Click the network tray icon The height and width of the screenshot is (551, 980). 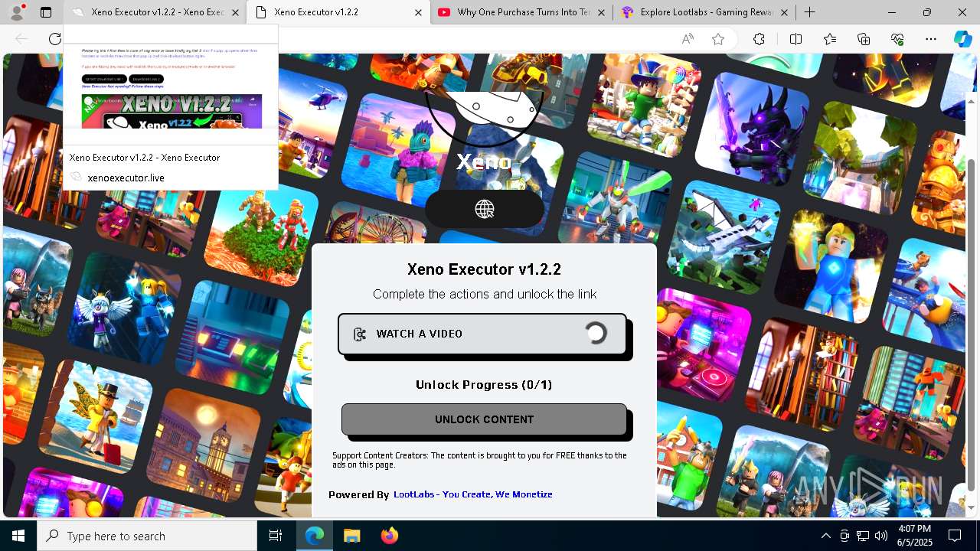pos(863,536)
